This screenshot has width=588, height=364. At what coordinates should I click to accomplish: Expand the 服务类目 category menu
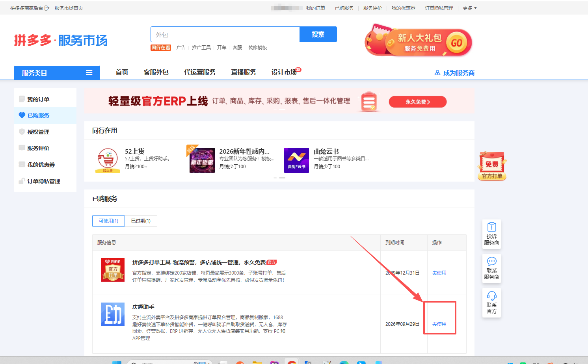(x=57, y=73)
